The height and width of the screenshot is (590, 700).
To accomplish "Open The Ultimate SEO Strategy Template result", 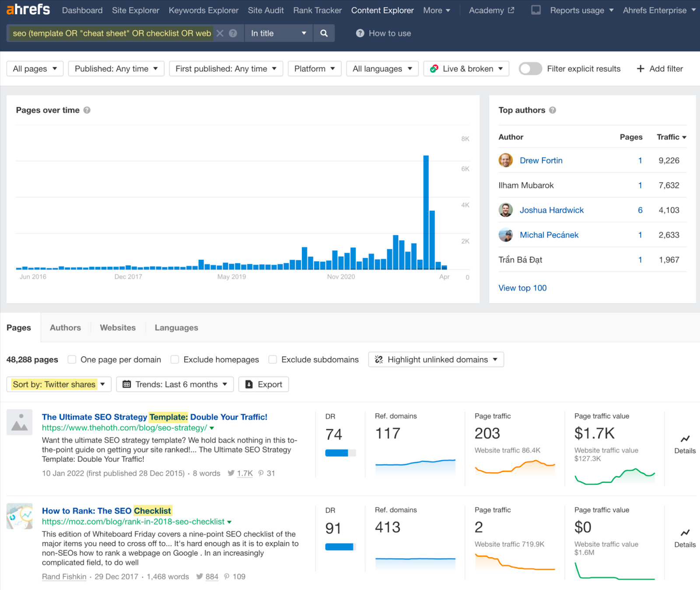I will click(x=154, y=417).
